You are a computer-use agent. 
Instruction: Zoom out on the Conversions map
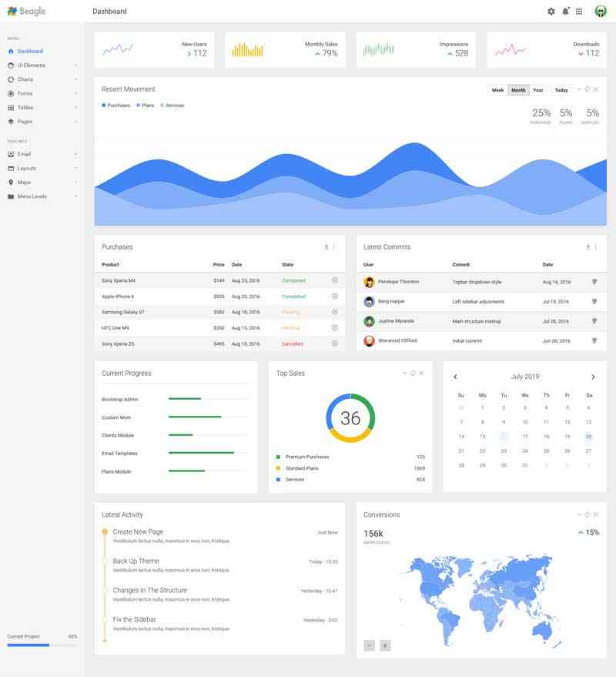370,645
